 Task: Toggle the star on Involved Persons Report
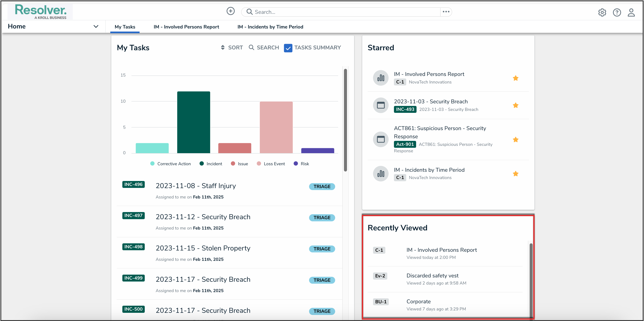515,78
